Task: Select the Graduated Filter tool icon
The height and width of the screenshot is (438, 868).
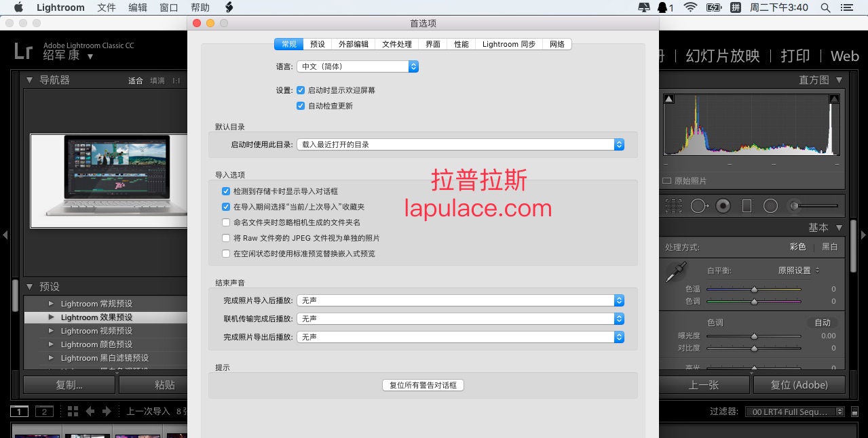Action: (747, 205)
